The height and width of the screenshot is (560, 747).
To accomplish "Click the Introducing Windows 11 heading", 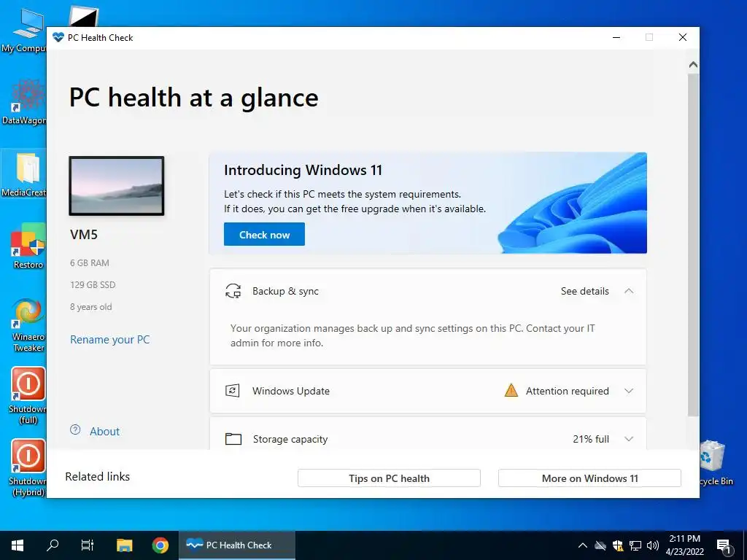I will coord(303,170).
